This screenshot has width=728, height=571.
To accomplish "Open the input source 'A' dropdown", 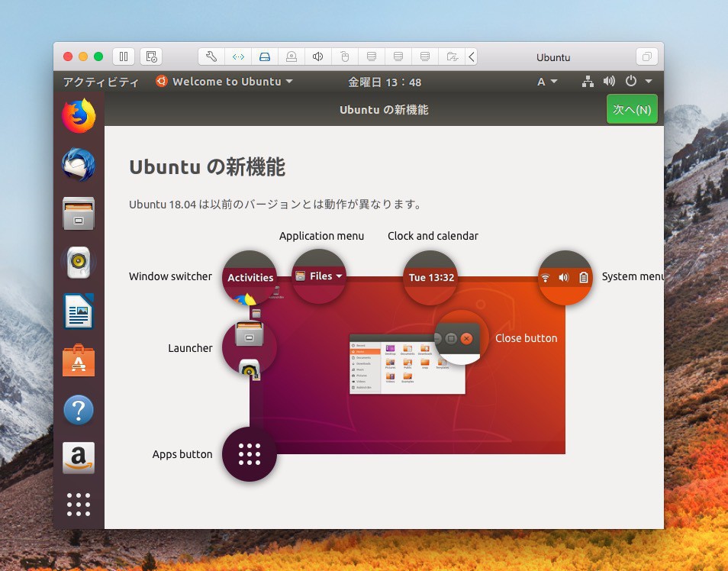I will point(546,82).
